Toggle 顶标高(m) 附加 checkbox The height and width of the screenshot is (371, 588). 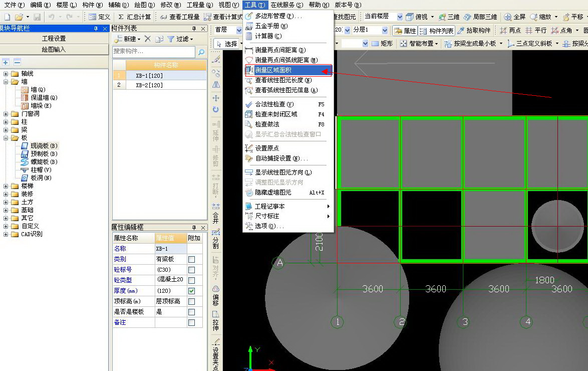pyautogui.click(x=192, y=301)
